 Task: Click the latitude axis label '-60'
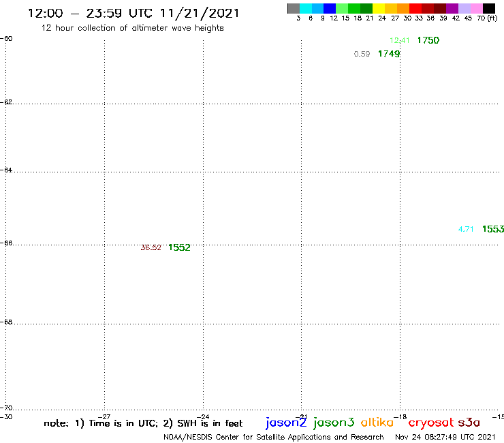pos(6,39)
